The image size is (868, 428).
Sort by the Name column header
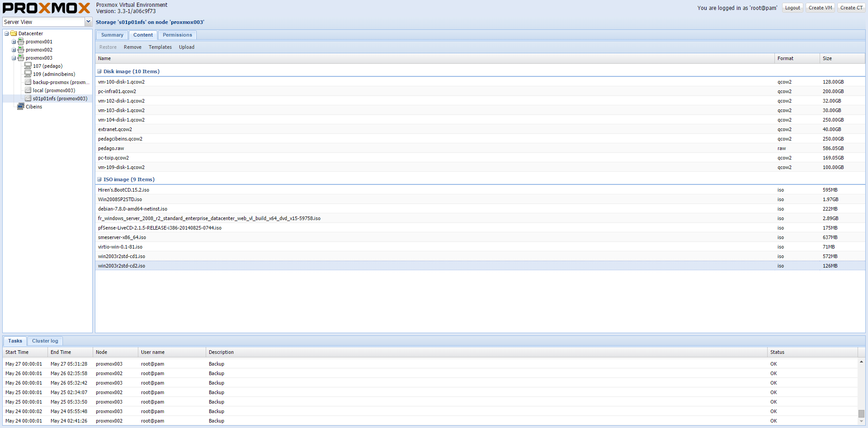pos(435,58)
